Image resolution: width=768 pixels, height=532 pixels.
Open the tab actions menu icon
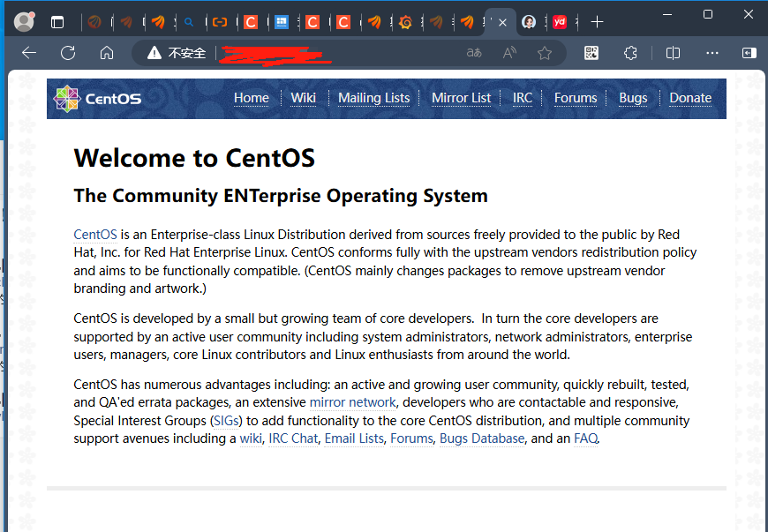57,22
